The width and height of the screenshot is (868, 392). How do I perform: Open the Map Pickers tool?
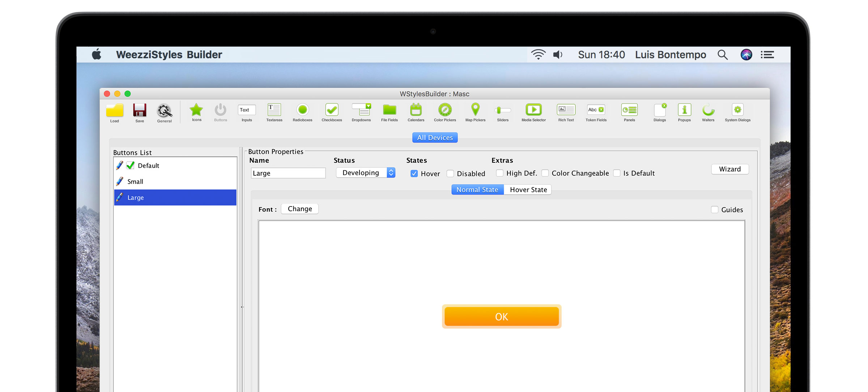click(475, 112)
